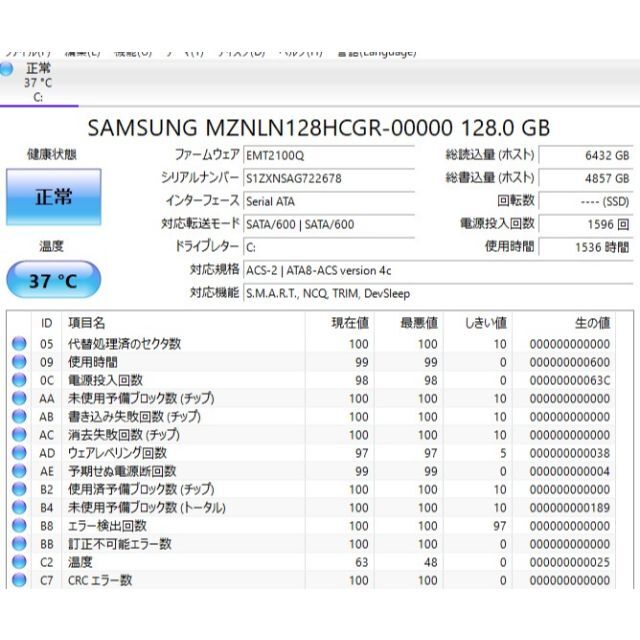Click the 正常 health status button
Screen dimensions: 640x640
pos(53,197)
